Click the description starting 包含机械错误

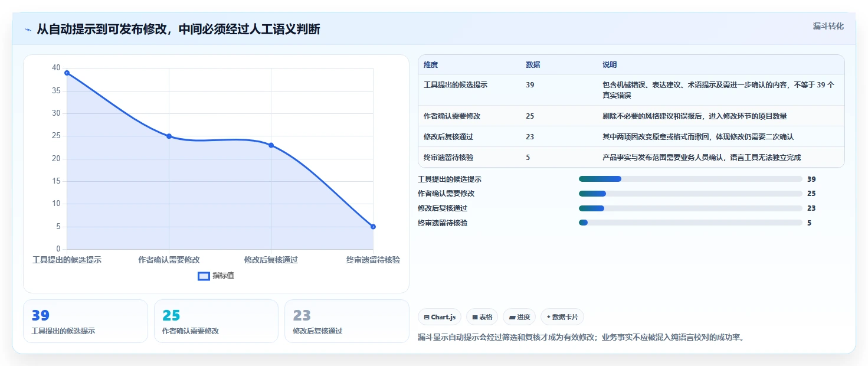click(718, 90)
